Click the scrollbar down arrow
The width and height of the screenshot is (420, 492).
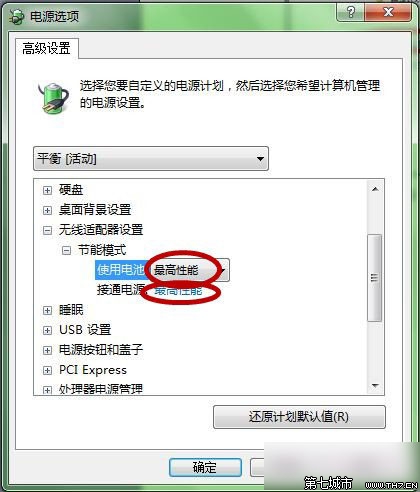click(375, 386)
